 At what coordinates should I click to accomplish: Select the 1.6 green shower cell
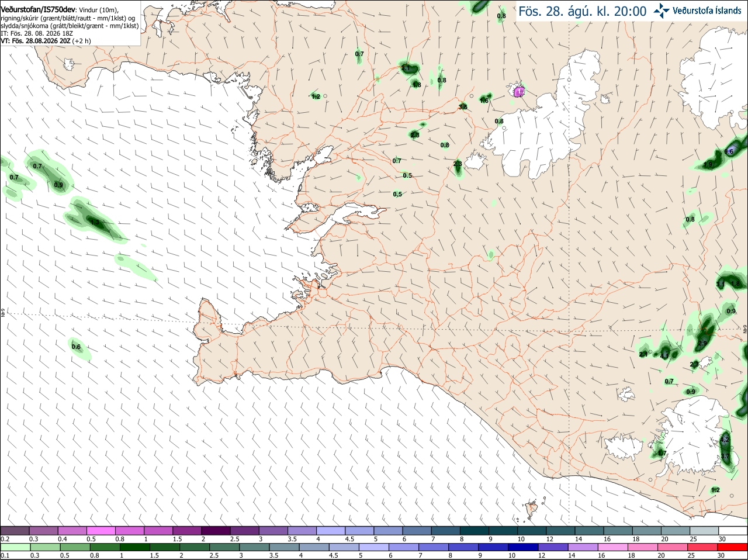(x=484, y=100)
